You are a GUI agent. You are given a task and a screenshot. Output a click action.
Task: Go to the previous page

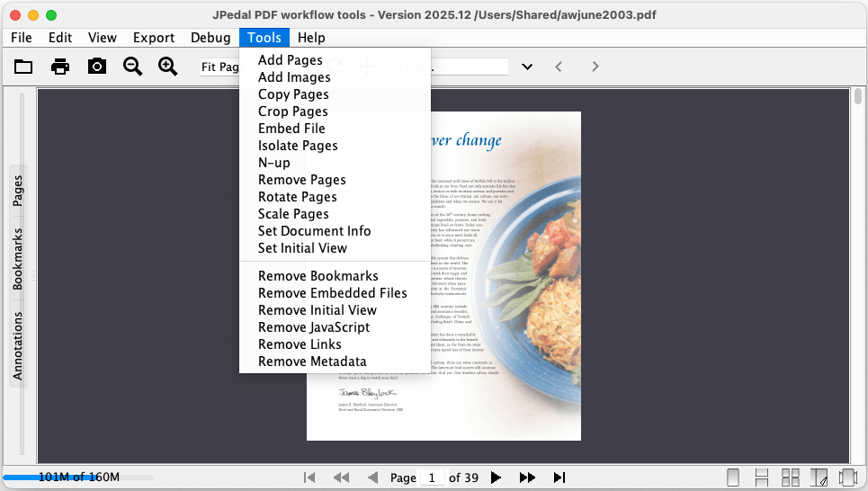[373, 478]
